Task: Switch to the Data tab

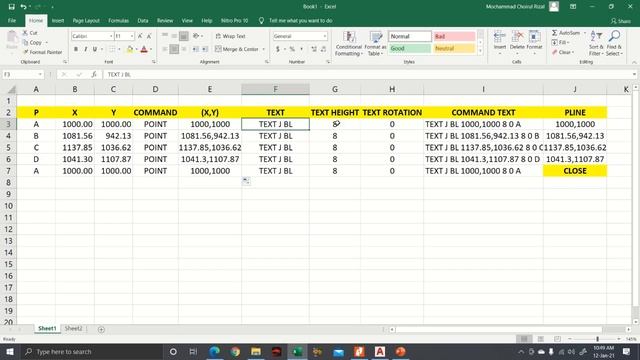Action: [x=143, y=20]
